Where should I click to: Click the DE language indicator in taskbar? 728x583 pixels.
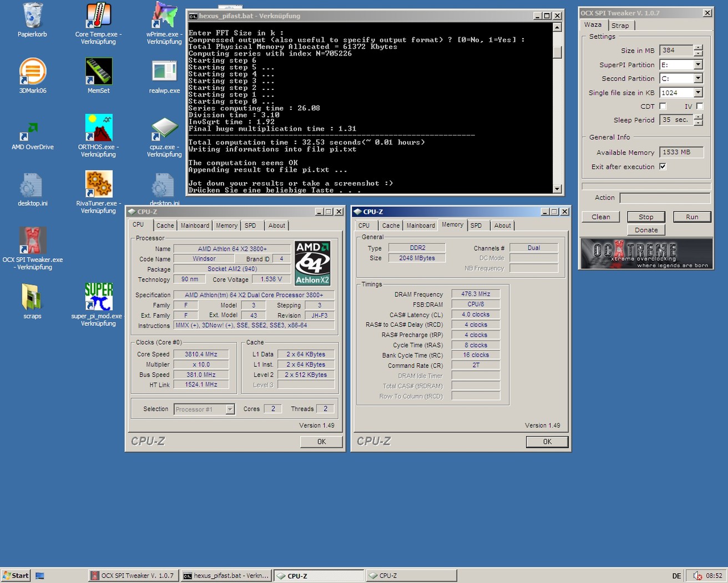[x=676, y=576]
